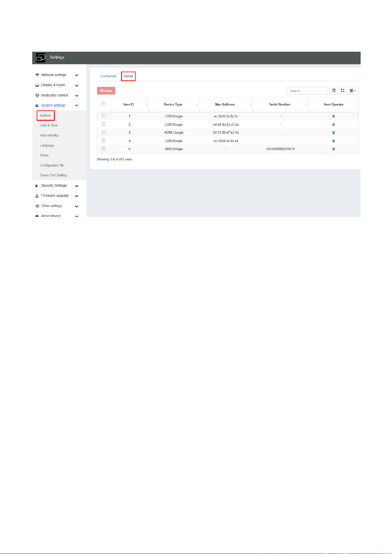This screenshot has width=392, height=554.
Task: Tick the select-all checkbox in the table header
Action: pyautogui.click(x=104, y=104)
